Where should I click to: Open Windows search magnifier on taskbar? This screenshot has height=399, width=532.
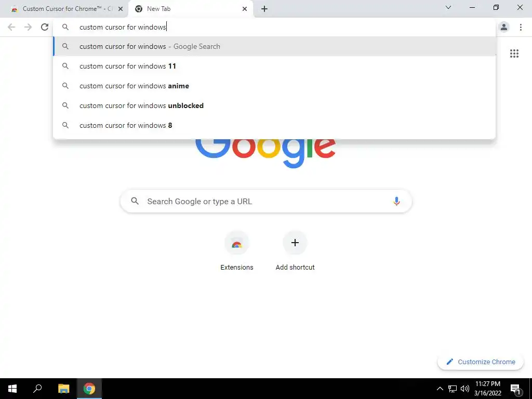pos(37,389)
